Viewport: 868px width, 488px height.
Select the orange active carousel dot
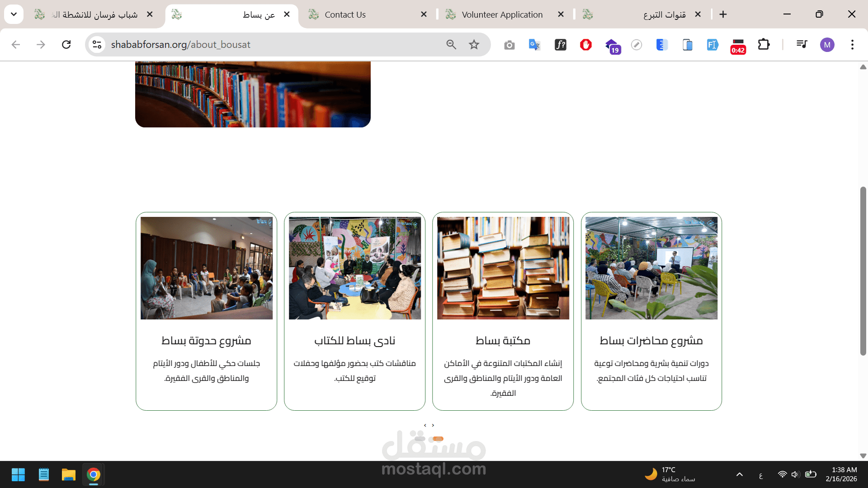pyautogui.click(x=438, y=439)
